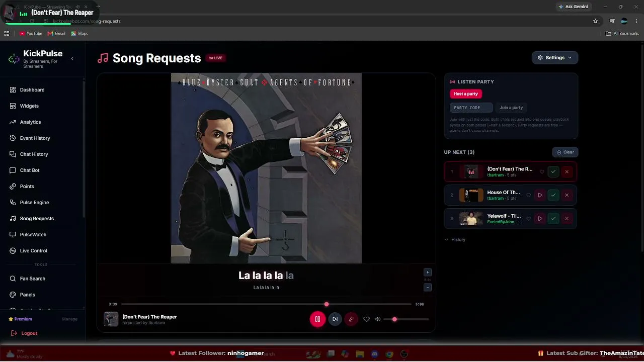The image size is (644, 362).
Task: Select the Song Requests sidebar item
Action: [37, 219]
